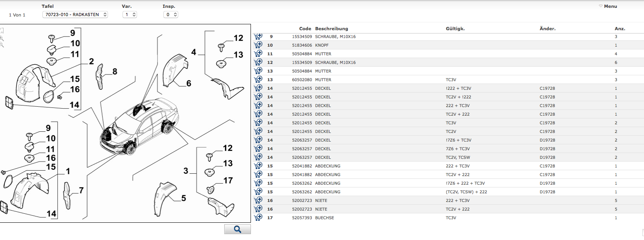Click part code 52063257 with validity 7Z6 + TC3V
The image size is (644, 240).
(302, 149)
